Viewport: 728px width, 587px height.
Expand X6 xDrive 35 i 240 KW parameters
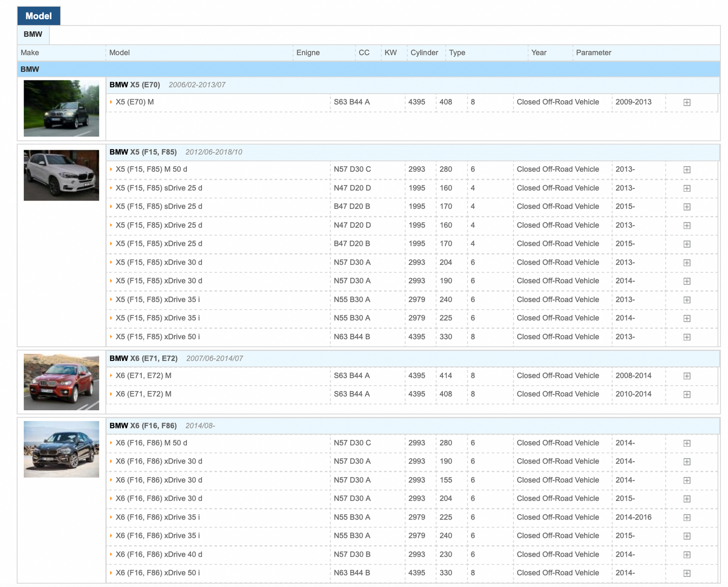pyautogui.click(x=687, y=536)
